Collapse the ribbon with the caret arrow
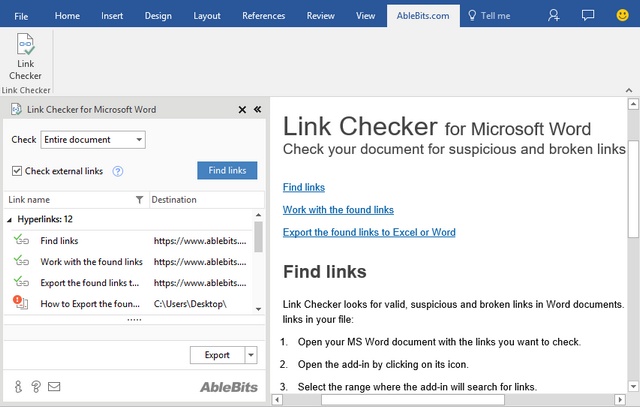640x407 pixels. point(629,90)
